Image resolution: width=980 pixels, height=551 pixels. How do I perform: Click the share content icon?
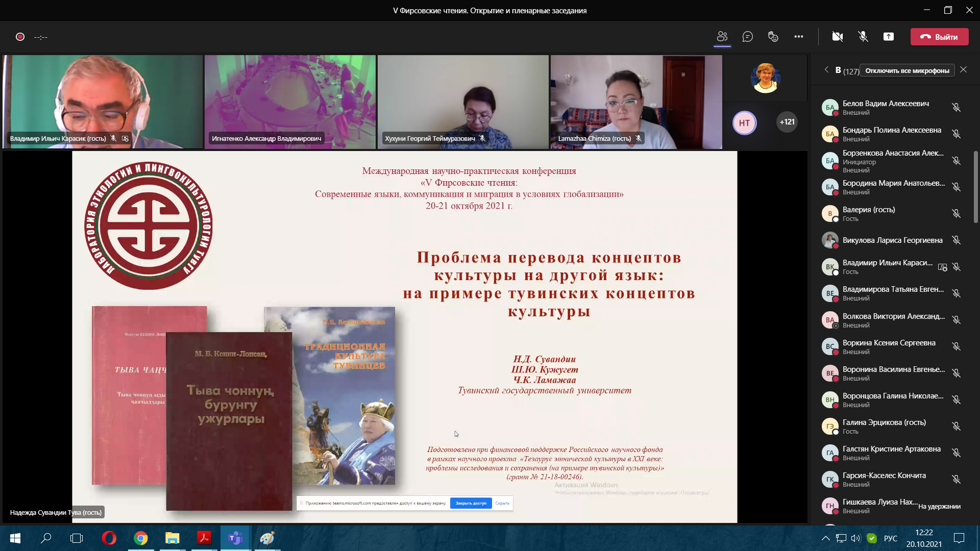pos(889,37)
